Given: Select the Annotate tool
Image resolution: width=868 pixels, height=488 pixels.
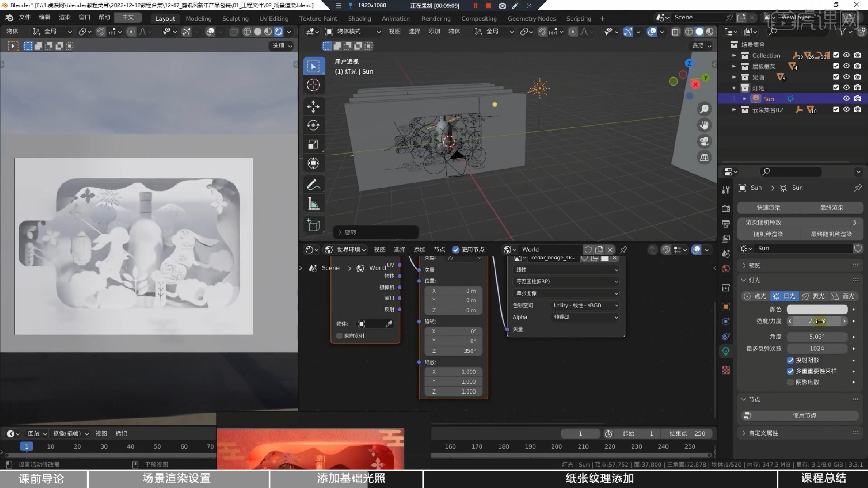Looking at the screenshot, I should pyautogui.click(x=313, y=185).
